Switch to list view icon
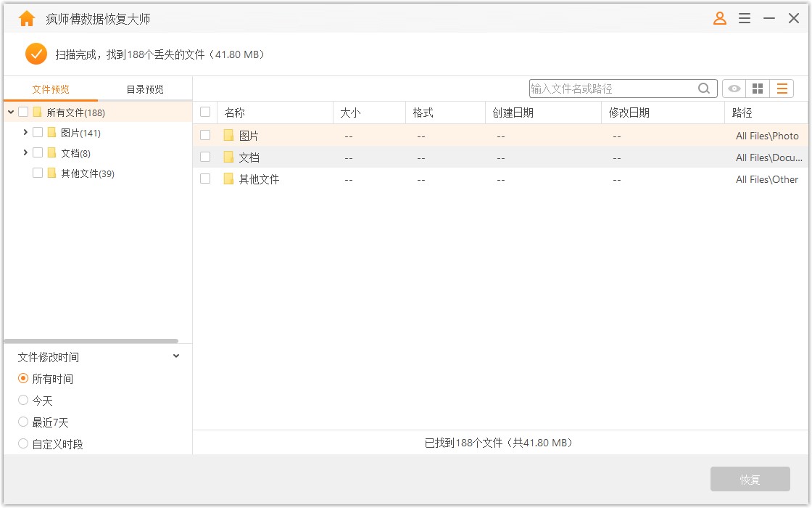This screenshot has height=508, width=812. point(782,89)
